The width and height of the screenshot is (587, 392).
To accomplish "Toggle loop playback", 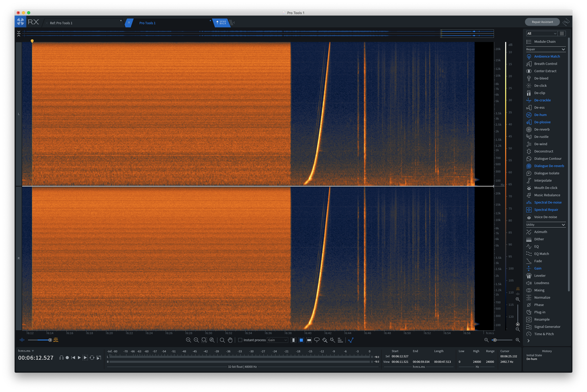I will click(x=92, y=358).
